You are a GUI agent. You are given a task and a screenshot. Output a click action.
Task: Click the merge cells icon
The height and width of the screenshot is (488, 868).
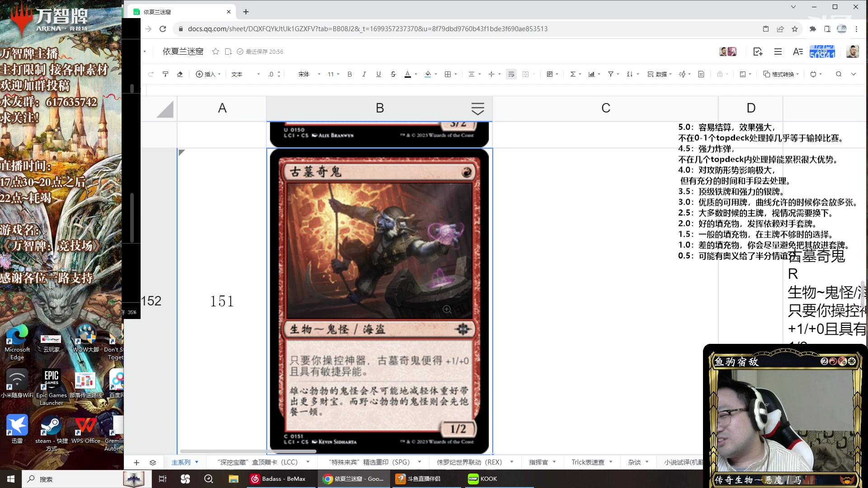click(526, 74)
